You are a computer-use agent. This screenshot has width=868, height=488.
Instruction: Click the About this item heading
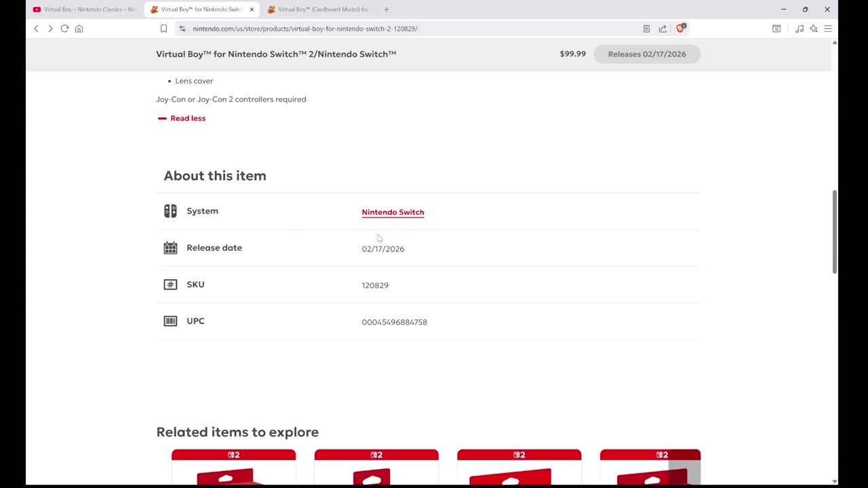point(215,176)
